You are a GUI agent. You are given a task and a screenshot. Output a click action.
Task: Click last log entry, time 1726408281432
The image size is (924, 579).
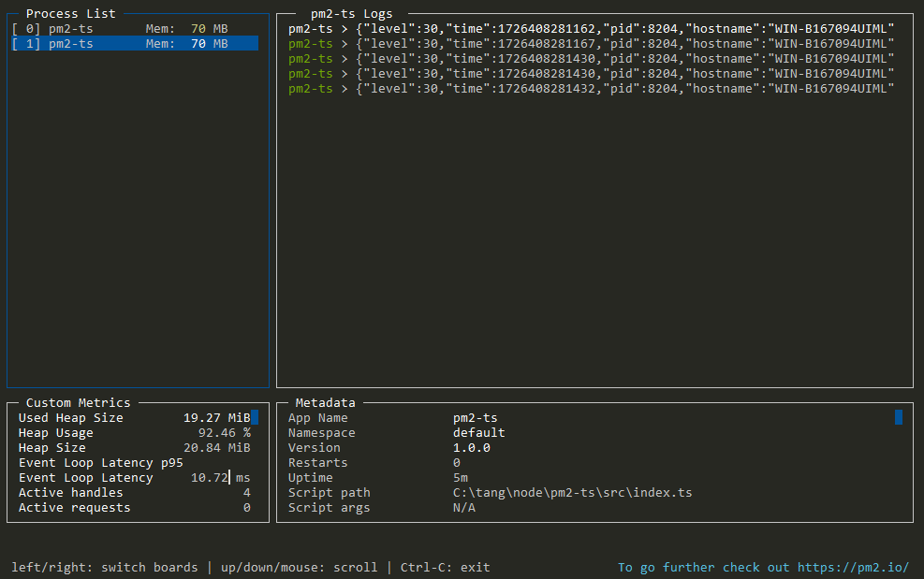click(590, 89)
